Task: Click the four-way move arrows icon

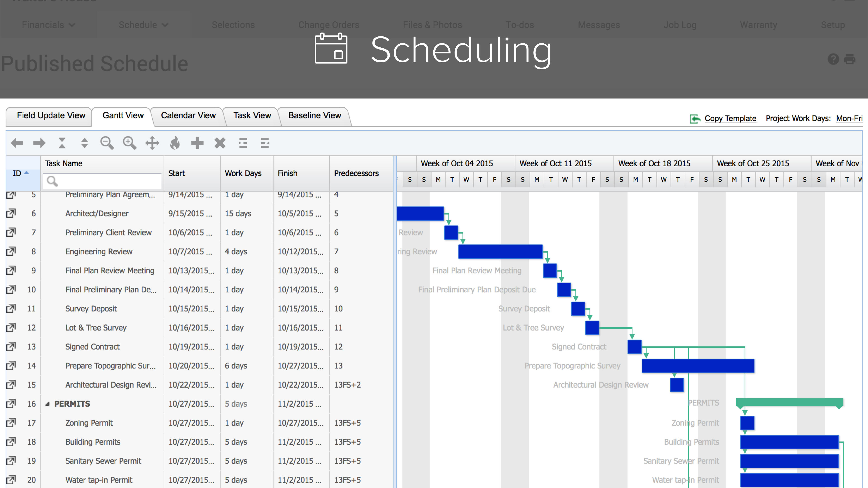Action: pos(152,143)
